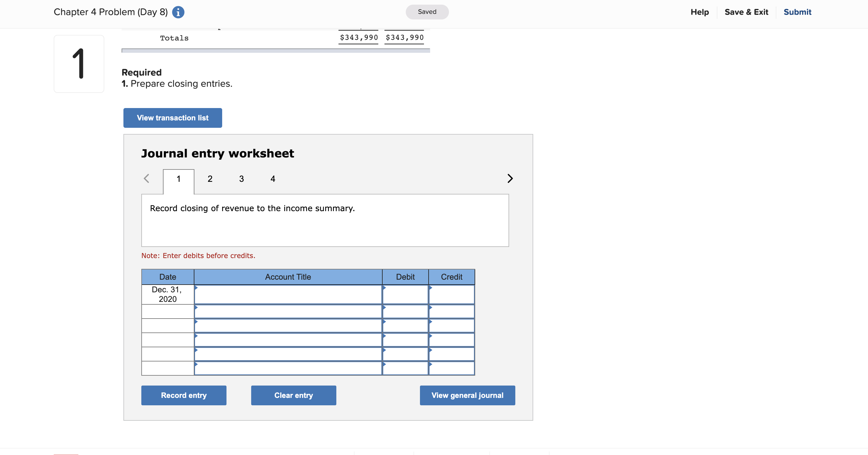Click the Clear entry button

(x=293, y=395)
